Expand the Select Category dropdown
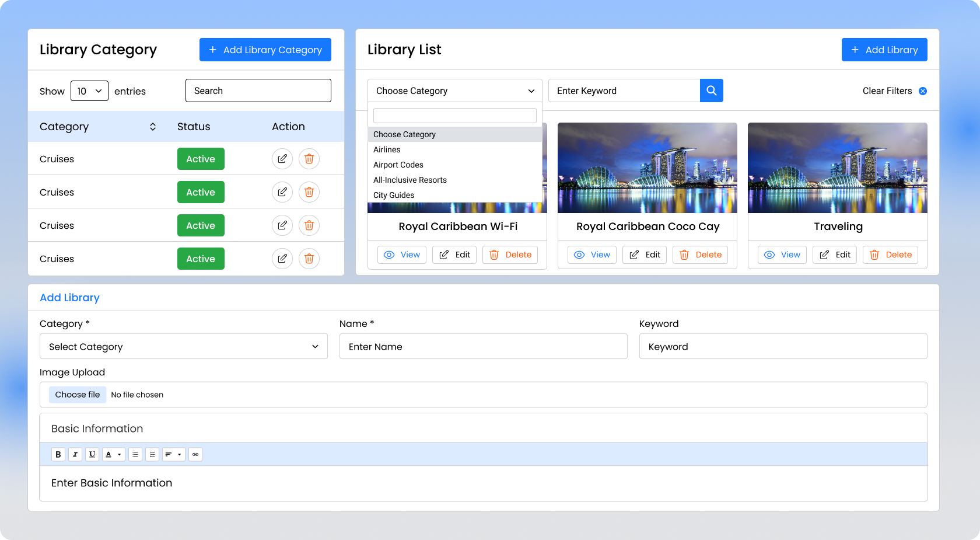The image size is (980, 540). [183, 347]
